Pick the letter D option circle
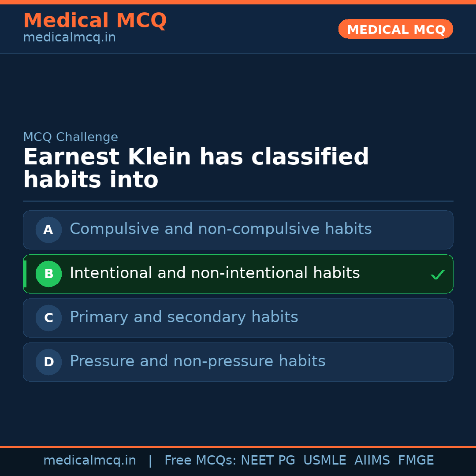 [48, 362]
